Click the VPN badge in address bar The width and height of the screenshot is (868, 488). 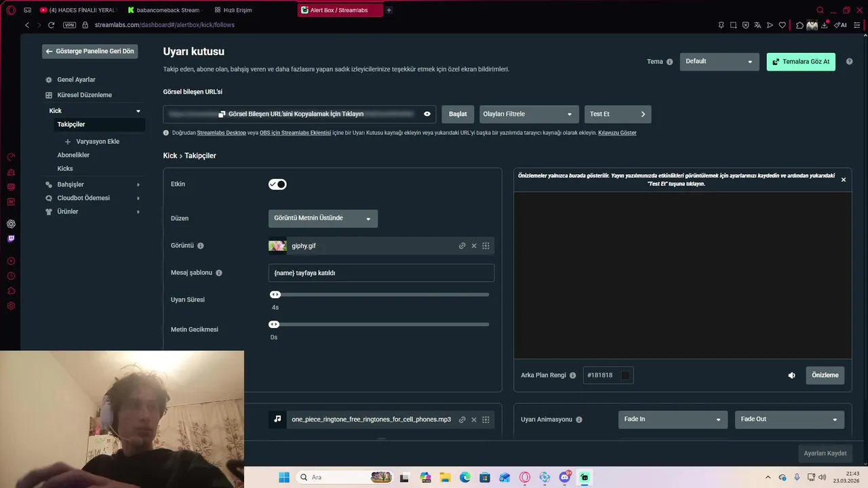pos(69,25)
